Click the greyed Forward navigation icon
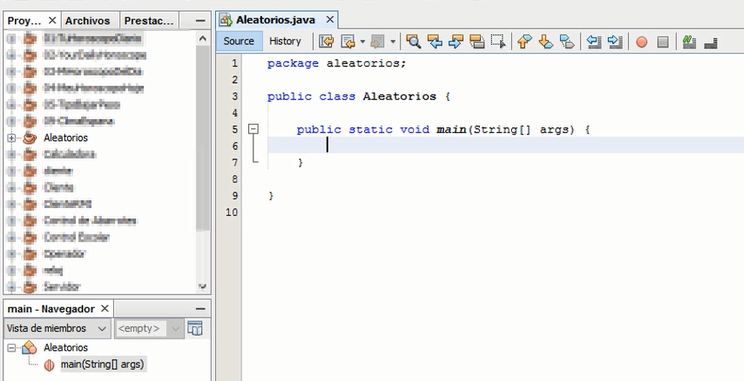Screen dimensions: 744x381 pos(378,42)
